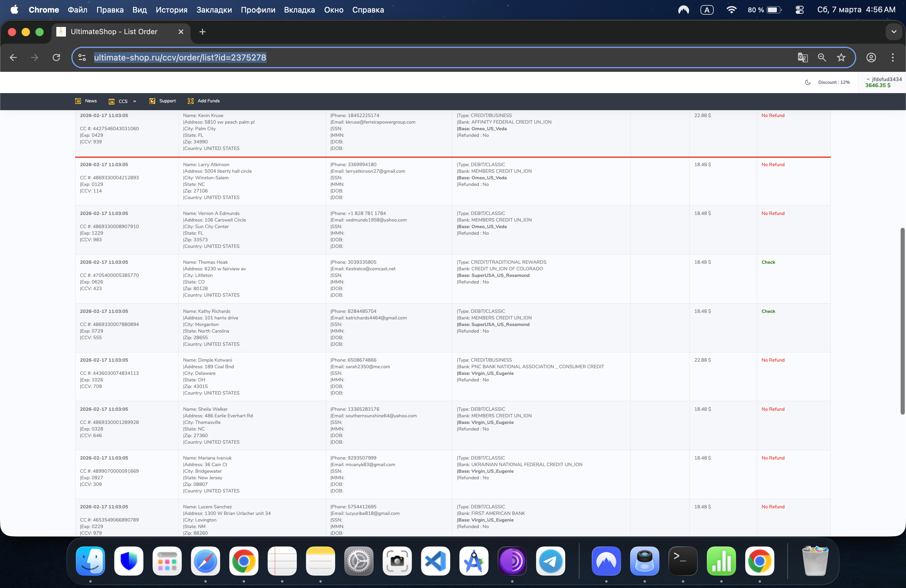Click the Add Funds link
The width and height of the screenshot is (906, 588).
click(204, 101)
